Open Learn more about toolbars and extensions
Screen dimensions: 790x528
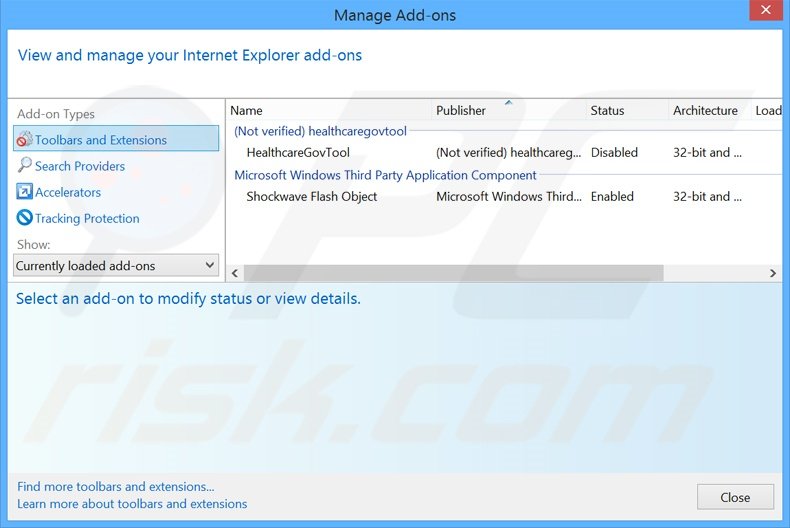pos(132,504)
